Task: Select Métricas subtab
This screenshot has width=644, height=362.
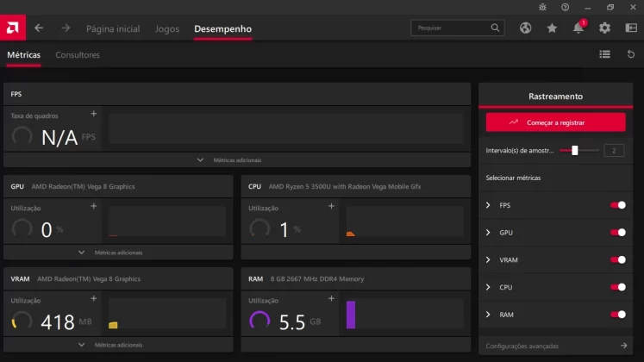Action: pos(24,54)
